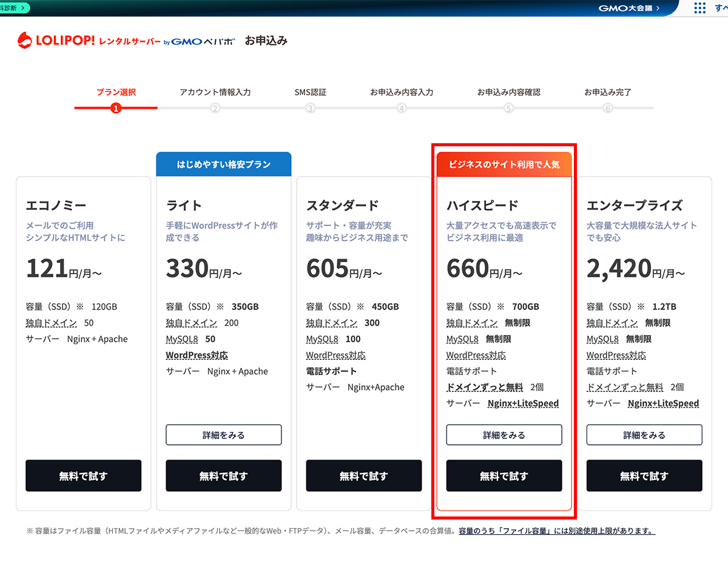Click 無料で試す on エコノミー plan
Image resolution: width=728 pixels, height=579 pixels.
[x=83, y=476]
